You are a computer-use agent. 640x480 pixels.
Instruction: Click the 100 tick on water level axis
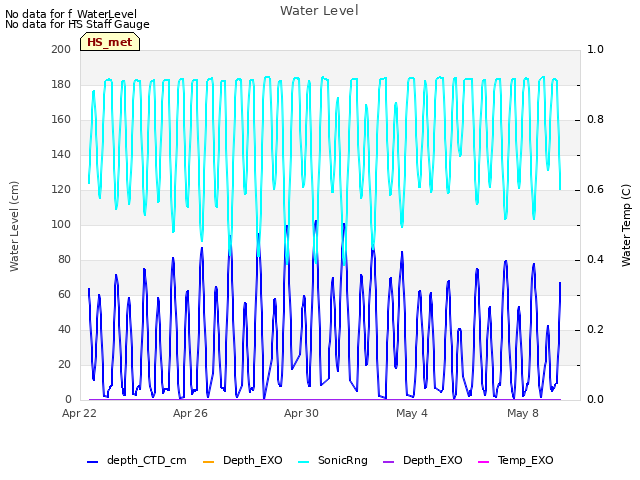point(61,224)
